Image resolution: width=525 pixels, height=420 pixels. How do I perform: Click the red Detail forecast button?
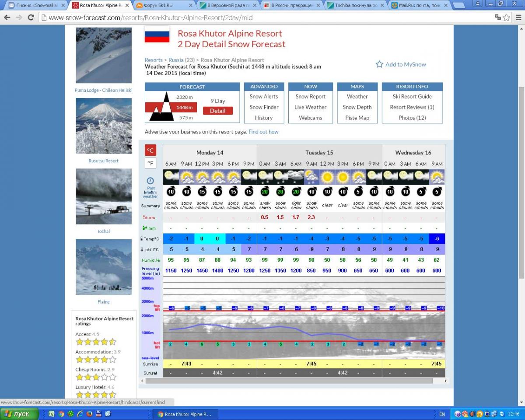218,111
